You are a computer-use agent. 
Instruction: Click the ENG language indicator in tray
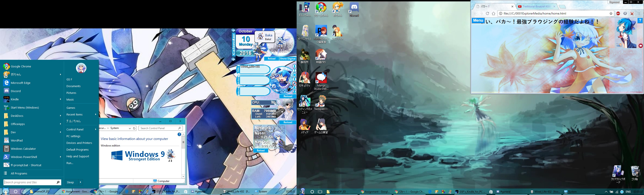[628, 192]
